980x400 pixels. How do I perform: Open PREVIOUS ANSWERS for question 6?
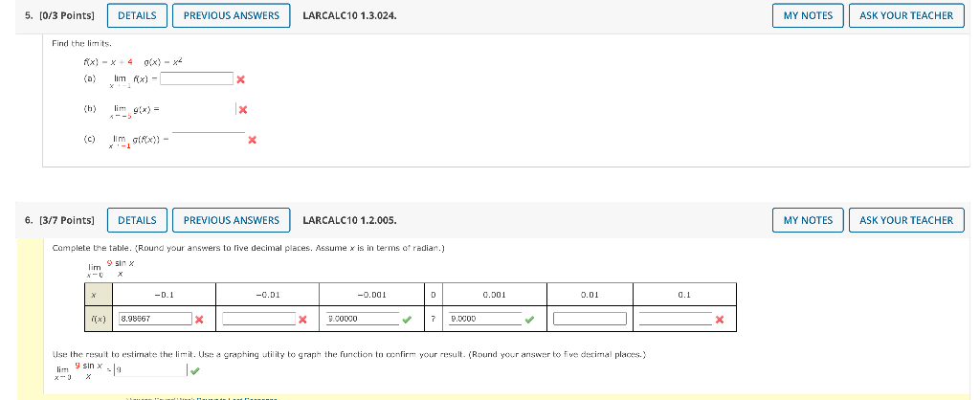[x=232, y=220]
